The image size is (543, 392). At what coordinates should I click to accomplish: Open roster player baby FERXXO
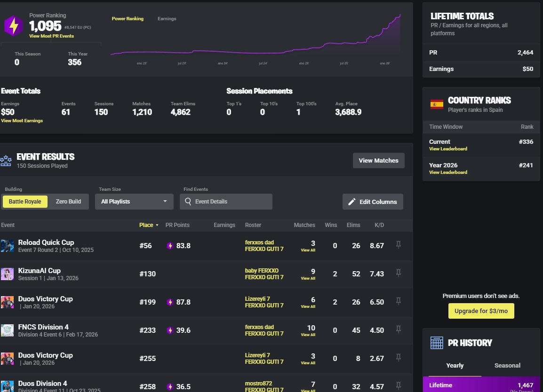(x=262, y=271)
